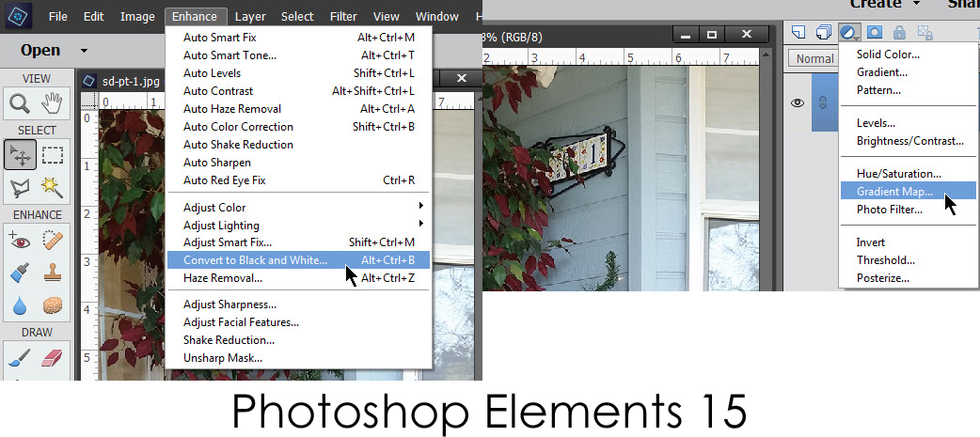Open the View menu
The height and width of the screenshot is (437, 980).
click(x=386, y=17)
